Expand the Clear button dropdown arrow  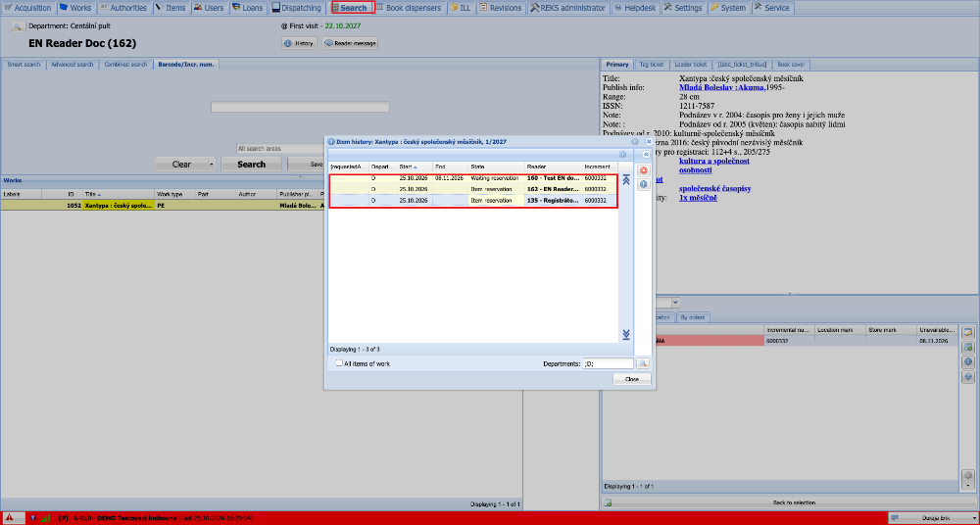[x=212, y=165]
